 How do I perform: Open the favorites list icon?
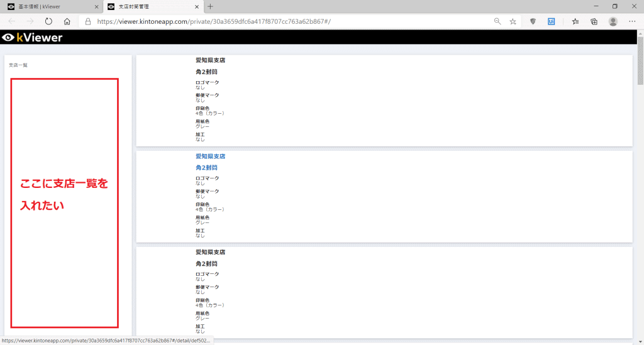[575, 21]
